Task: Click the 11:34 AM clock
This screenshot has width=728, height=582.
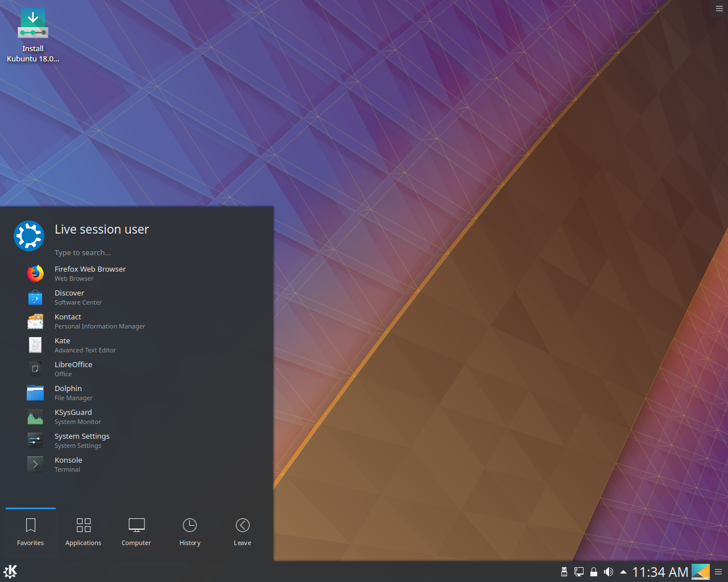Action: click(x=660, y=572)
